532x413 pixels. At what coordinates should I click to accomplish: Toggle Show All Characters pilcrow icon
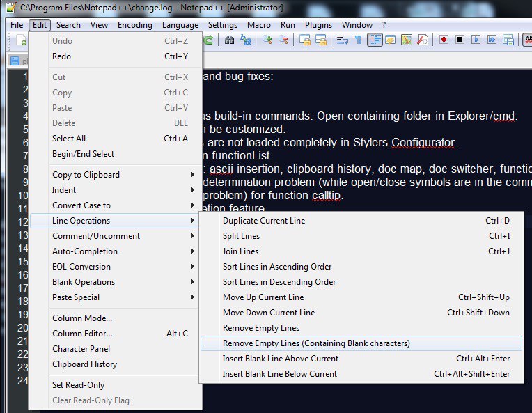point(358,40)
